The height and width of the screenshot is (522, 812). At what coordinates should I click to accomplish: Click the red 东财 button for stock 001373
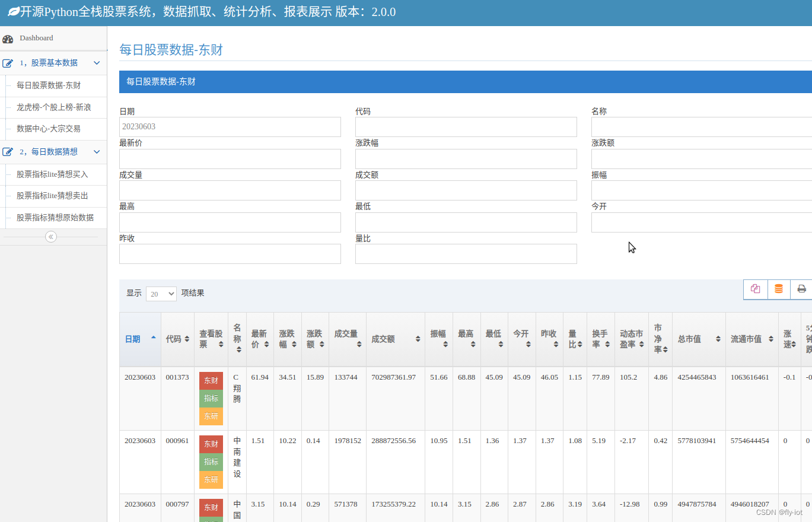tap(211, 381)
